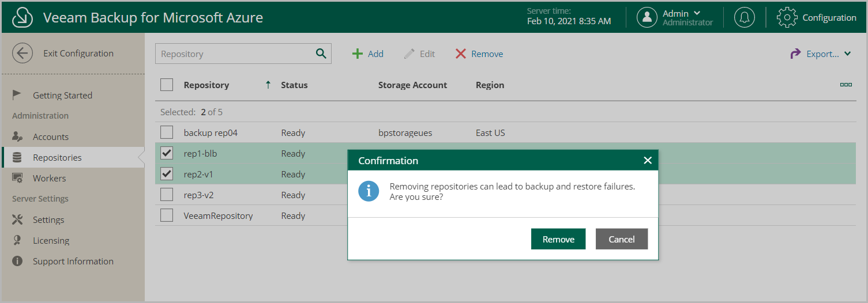The image size is (868, 303).
Task: Select the 'backup rep04' repository name
Action: (211, 132)
